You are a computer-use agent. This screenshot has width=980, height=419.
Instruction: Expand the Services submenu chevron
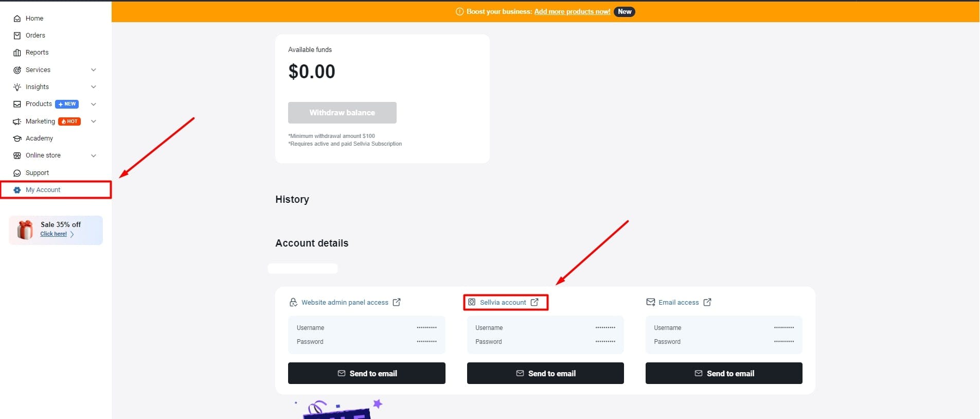[x=94, y=70]
